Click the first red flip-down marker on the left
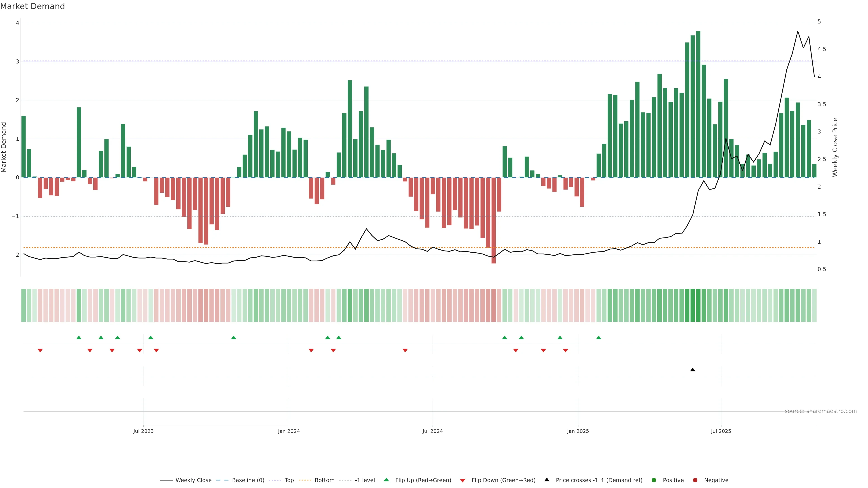This screenshot has height=488, width=868. [x=40, y=351]
